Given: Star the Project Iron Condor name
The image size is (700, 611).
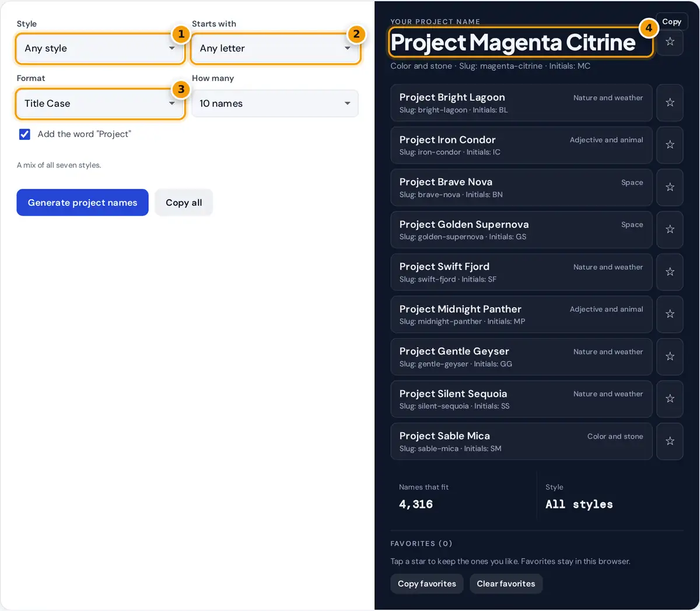Looking at the screenshot, I should pos(670,145).
